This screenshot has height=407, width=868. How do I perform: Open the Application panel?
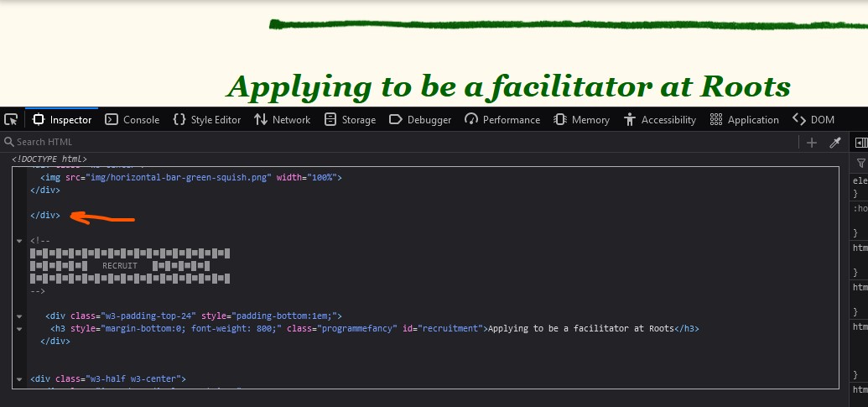point(744,120)
